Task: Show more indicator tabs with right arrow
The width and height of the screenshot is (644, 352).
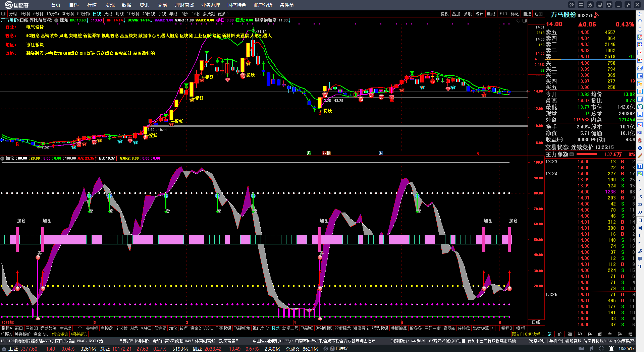Action: coord(492,328)
